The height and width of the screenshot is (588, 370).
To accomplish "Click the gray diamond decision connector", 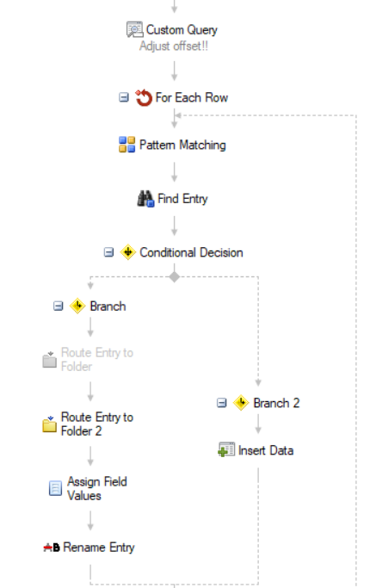I will pos(175,276).
